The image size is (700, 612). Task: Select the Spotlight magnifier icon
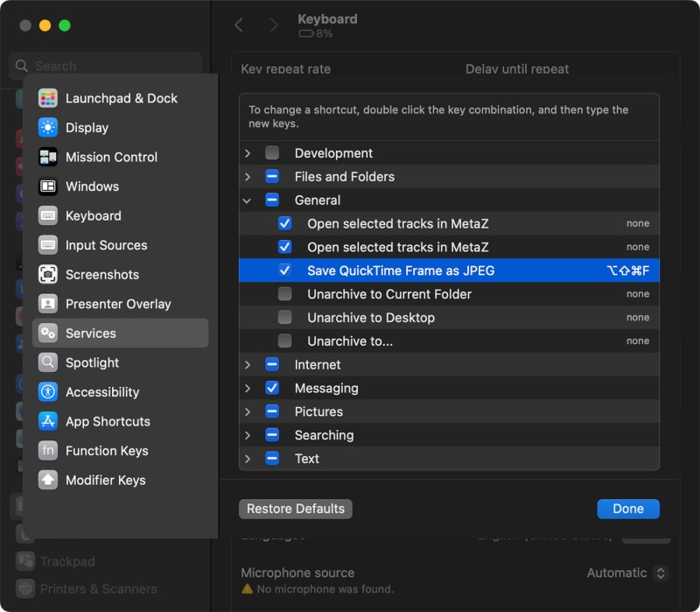point(48,362)
